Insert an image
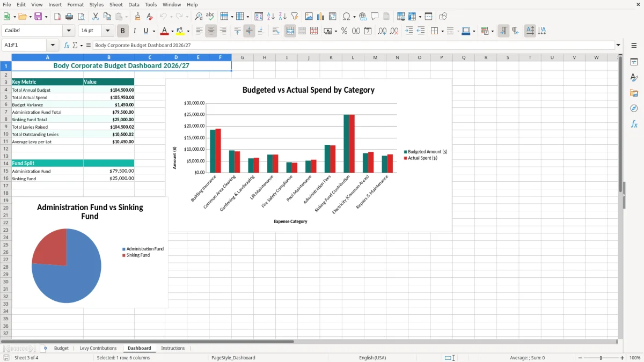The image size is (644, 362). point(309,17)
